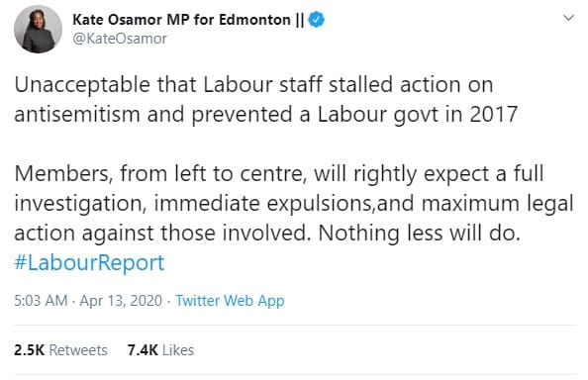Click the 7.4K likes count number
The width and height of the screenshot is (588, 380).
(x=143, y=350)
